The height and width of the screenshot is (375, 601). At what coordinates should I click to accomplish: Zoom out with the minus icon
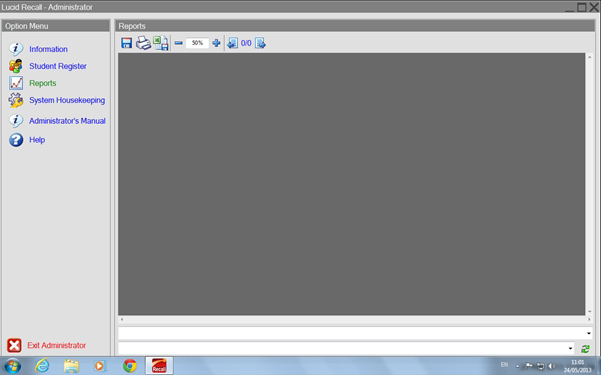click(x=179, y=43)
